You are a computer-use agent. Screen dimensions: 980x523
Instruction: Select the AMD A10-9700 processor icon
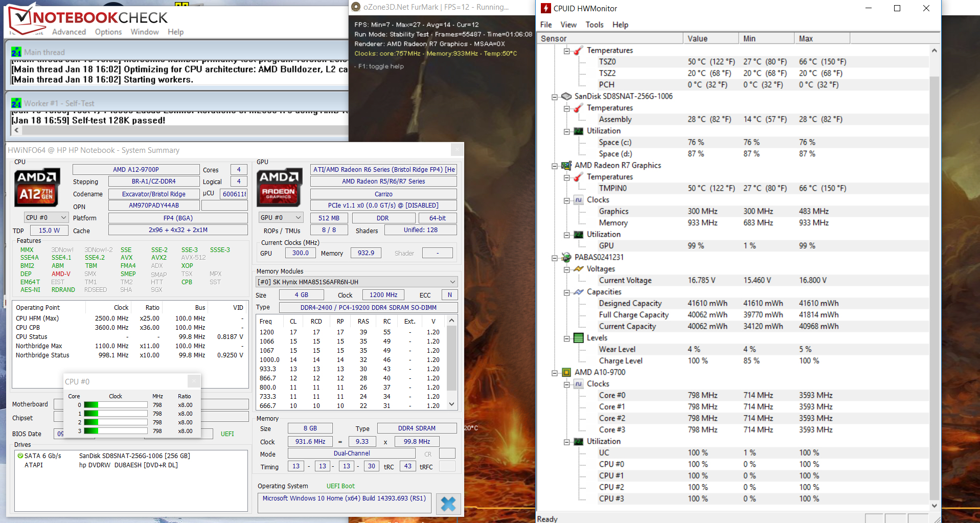pyautogui.click(x=566, y=372)
